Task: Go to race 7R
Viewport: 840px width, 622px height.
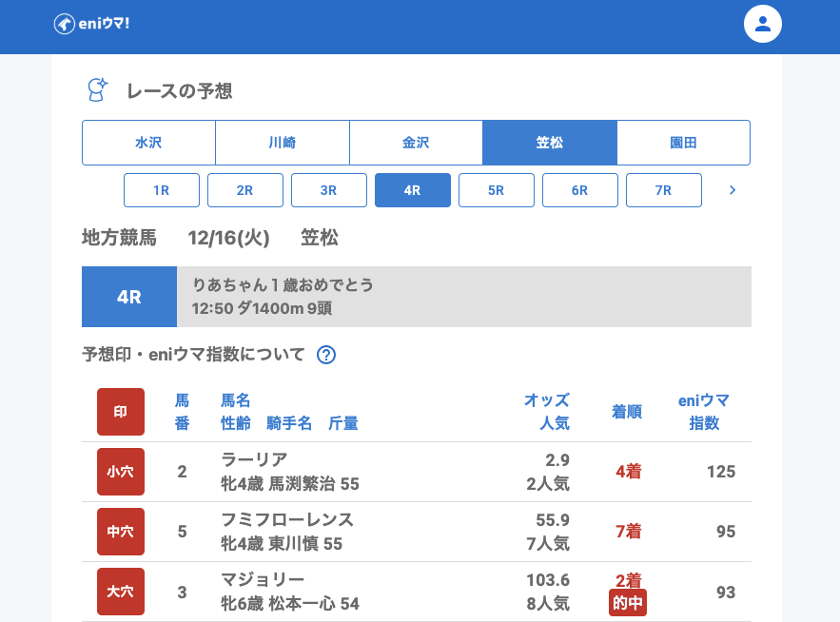Action: 664,190
